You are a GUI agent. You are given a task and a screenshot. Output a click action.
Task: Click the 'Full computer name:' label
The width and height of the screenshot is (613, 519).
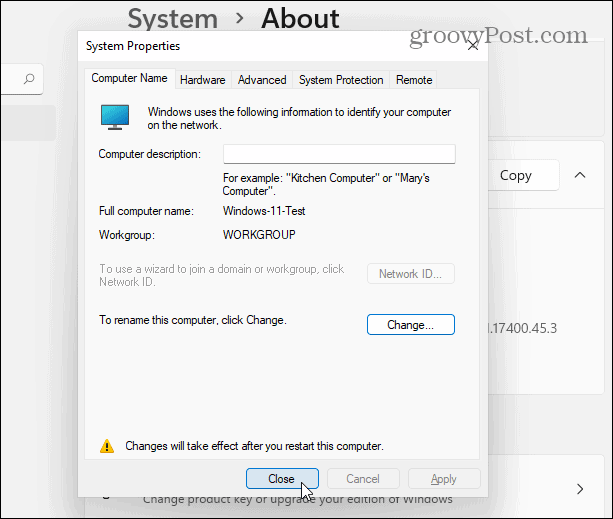click(146, 211)
